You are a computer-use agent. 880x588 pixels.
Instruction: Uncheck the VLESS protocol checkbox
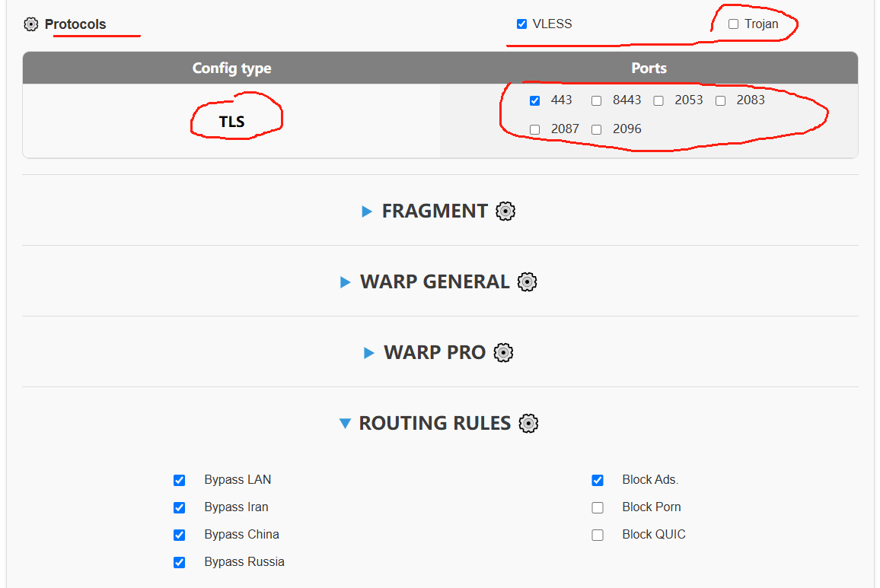point(521,24)
